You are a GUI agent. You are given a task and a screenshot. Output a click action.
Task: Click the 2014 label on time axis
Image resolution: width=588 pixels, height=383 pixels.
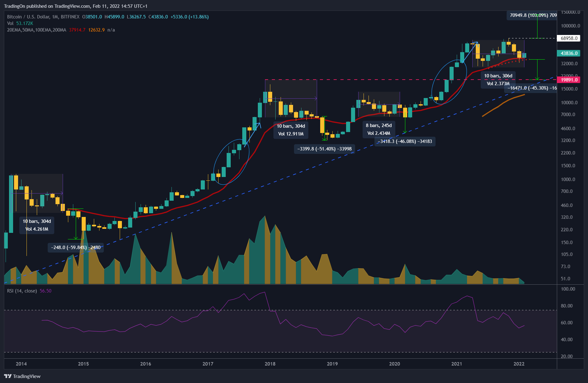pos(21,364)
